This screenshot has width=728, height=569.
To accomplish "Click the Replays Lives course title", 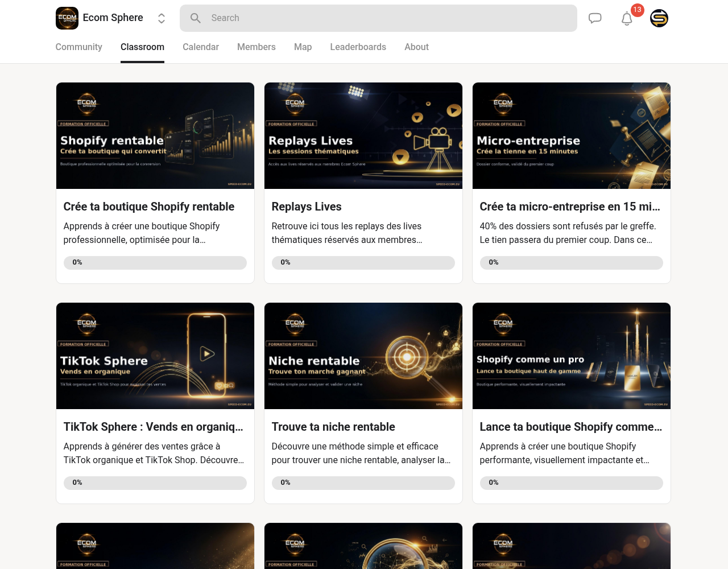I will 307,207.
